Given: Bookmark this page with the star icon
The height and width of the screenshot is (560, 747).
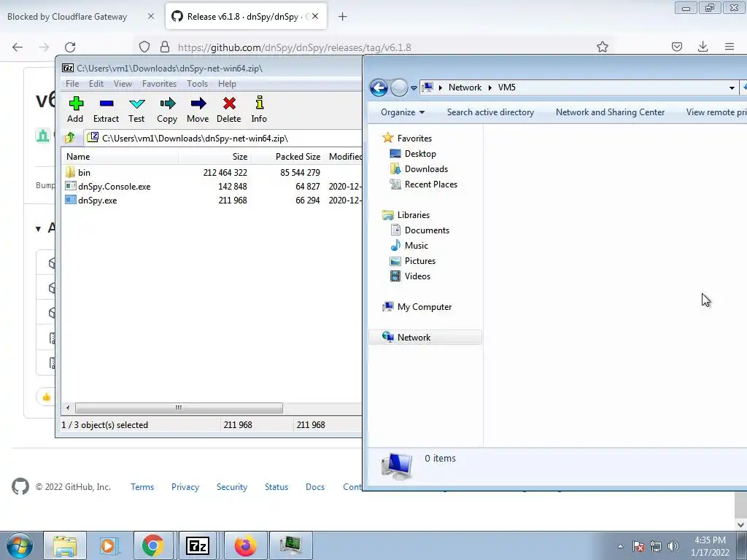Looking at the screenshot, I should (602, 47).
